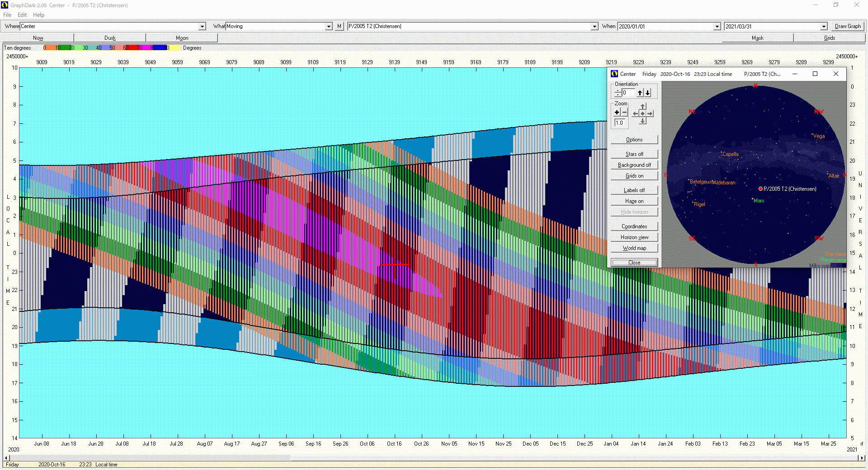The width and height of the screenshot is (868, 470).
Task: Click the sky map window's moon icon
Action: click(614, 74)
